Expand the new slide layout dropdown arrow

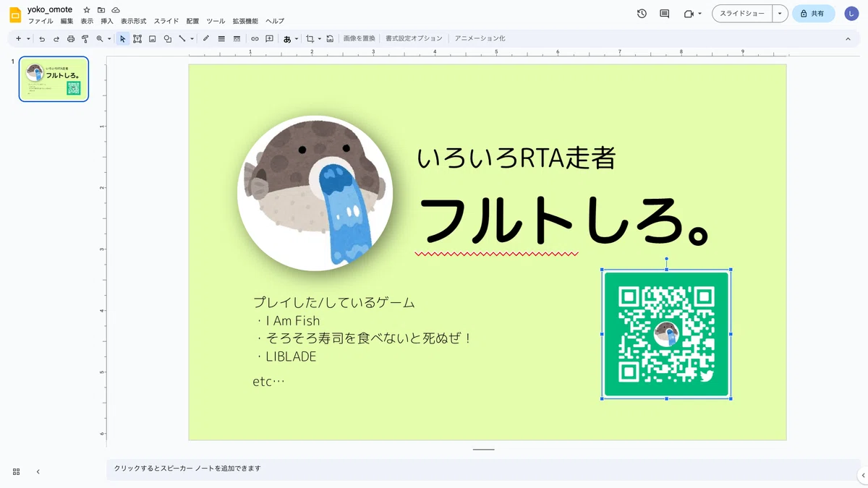28,38
